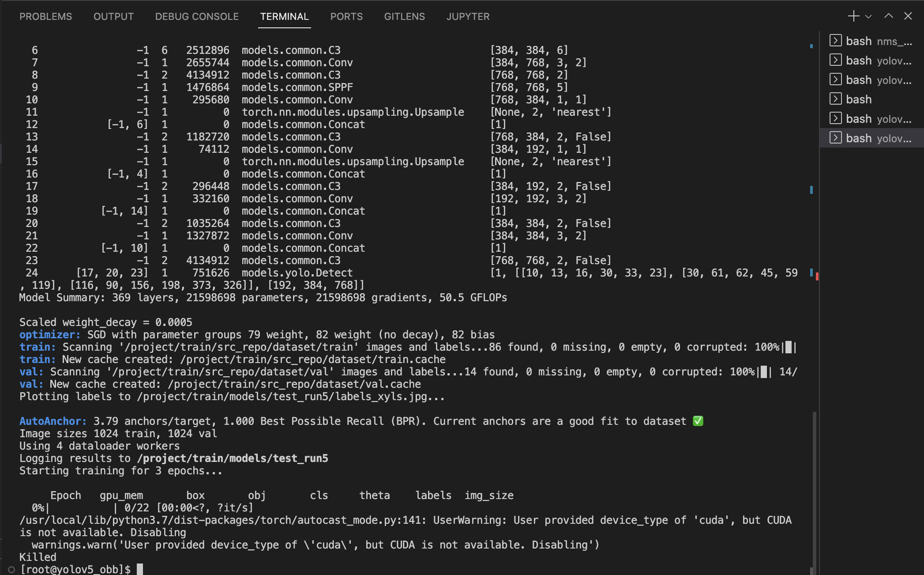Click the train scanning 100% progress bar
The width and height of the screenshot is (924, 575).
pyautogui.click(x=789, y=347)
